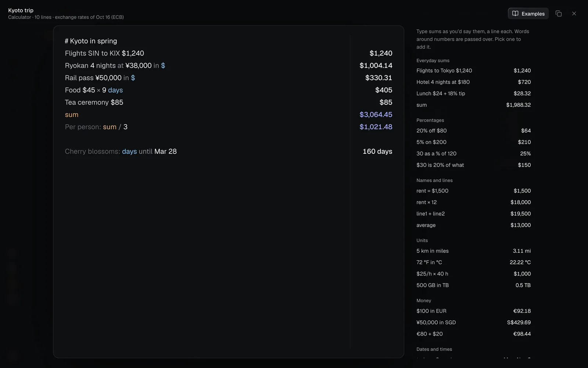Click the 'Tea ceremony $85' line
The width and height of the screenshot is (588, 368).
tap(94, 102)
